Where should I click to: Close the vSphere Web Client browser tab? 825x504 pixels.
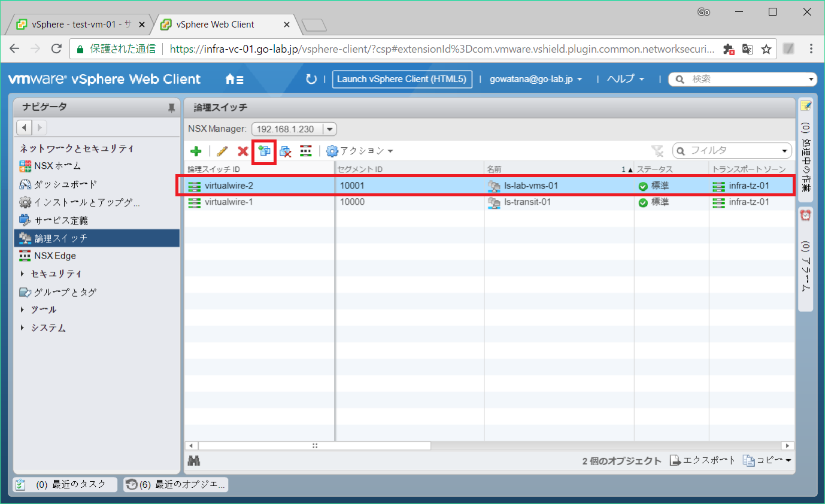[287, 25]
